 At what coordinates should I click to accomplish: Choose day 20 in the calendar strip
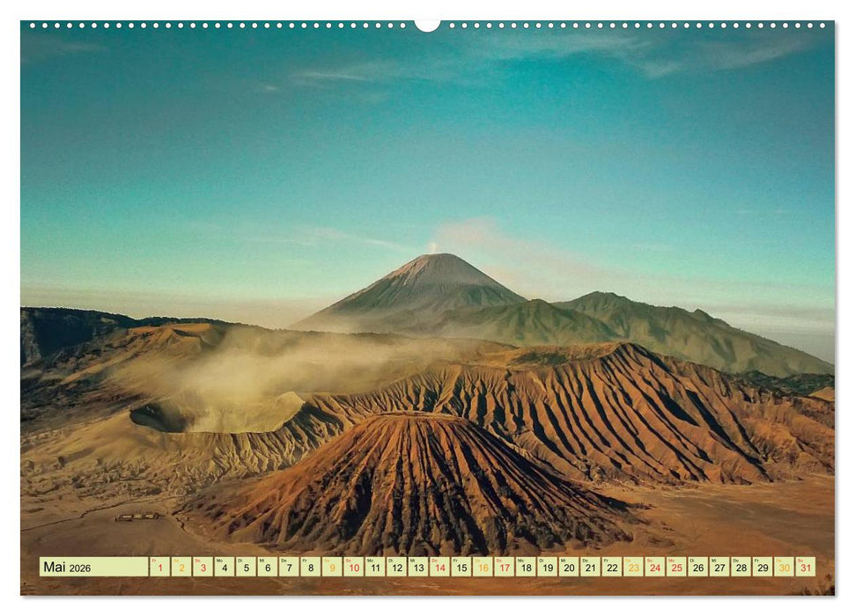[x=569, y=567]
